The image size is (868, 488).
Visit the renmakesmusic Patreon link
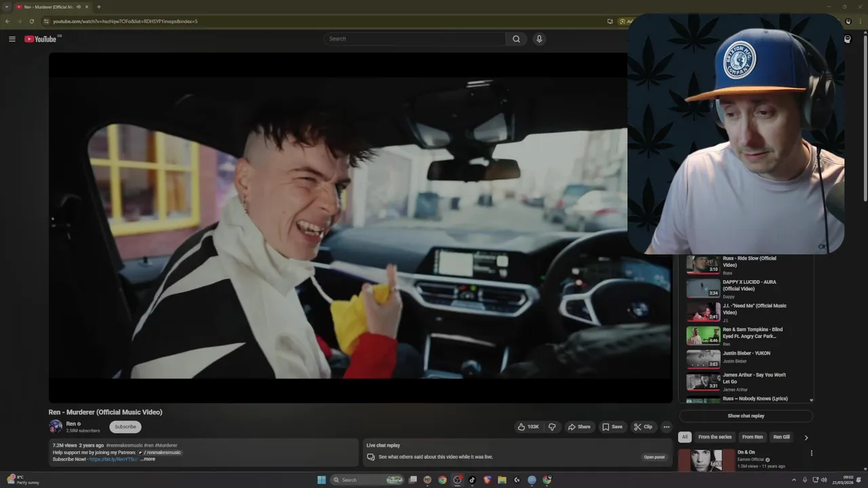coord(160,452)
